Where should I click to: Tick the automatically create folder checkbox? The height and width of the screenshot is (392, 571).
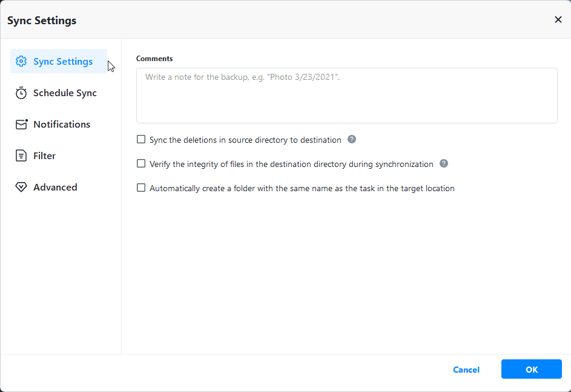(x=141, y=188)
